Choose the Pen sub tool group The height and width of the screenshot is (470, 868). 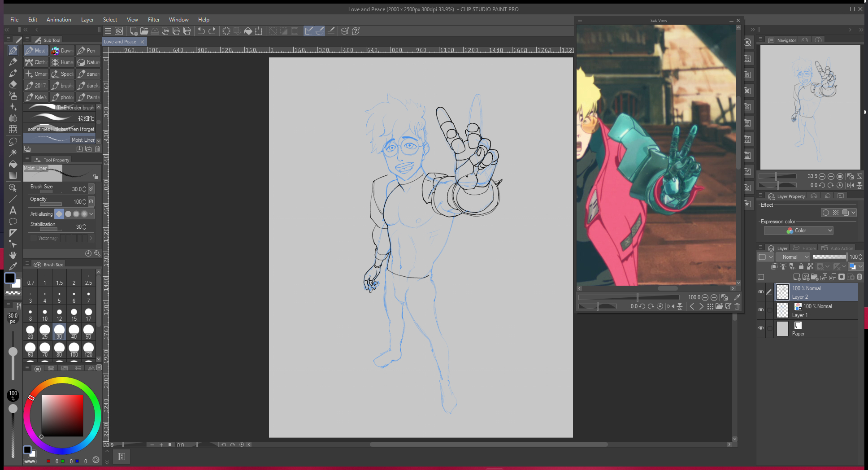click(87, 51)
